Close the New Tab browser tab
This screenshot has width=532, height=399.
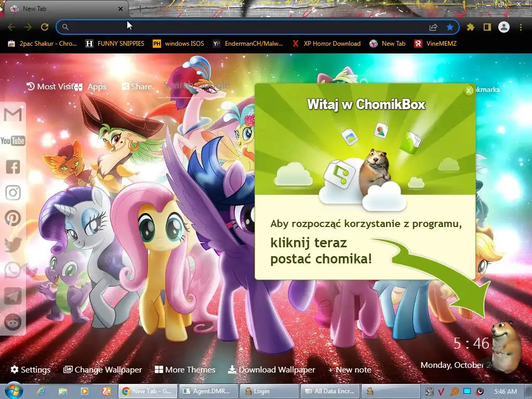120,9
